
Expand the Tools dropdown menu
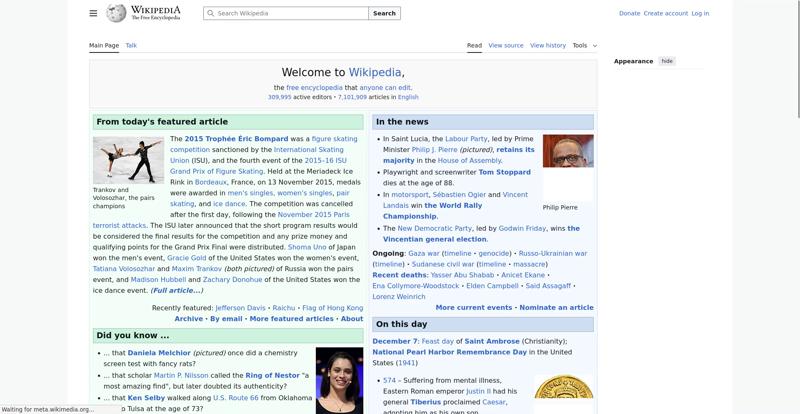[x=580, y=45]
